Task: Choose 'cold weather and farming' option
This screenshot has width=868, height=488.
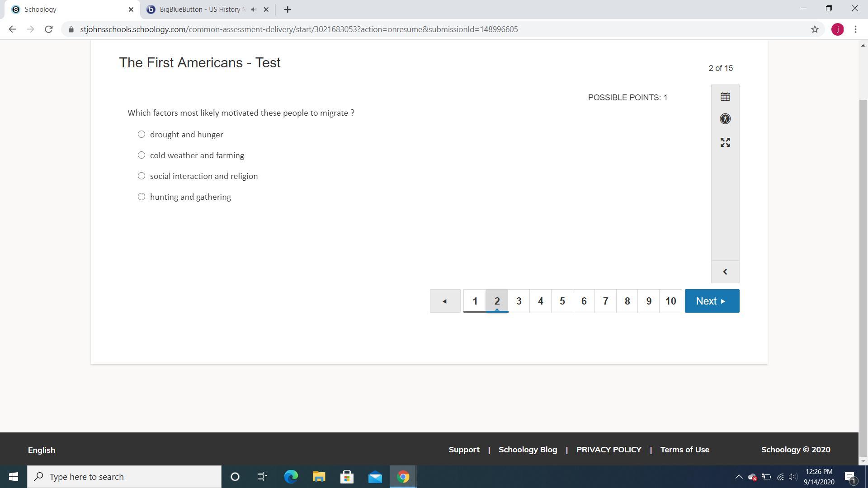Action: pos(142,155)
